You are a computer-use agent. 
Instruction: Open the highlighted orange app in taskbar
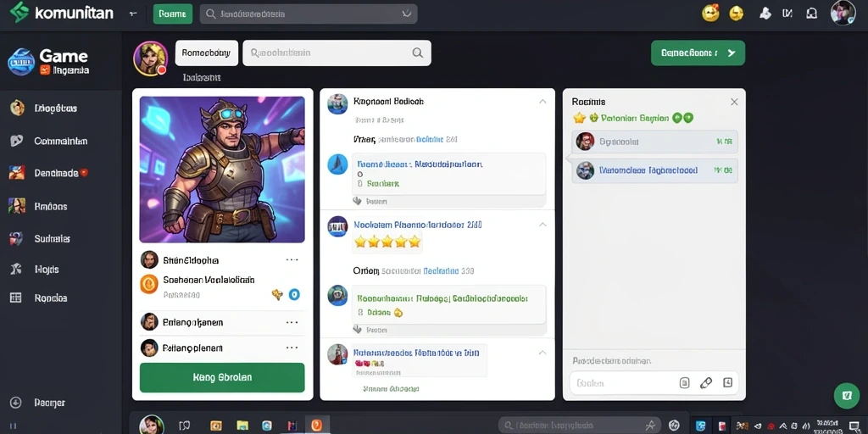tap(317, 426)
